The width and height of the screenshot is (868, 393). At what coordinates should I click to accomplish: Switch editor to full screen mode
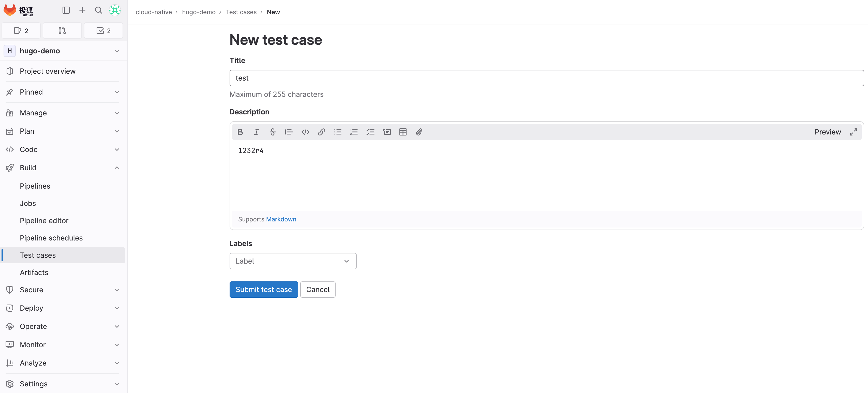(853, 132)
